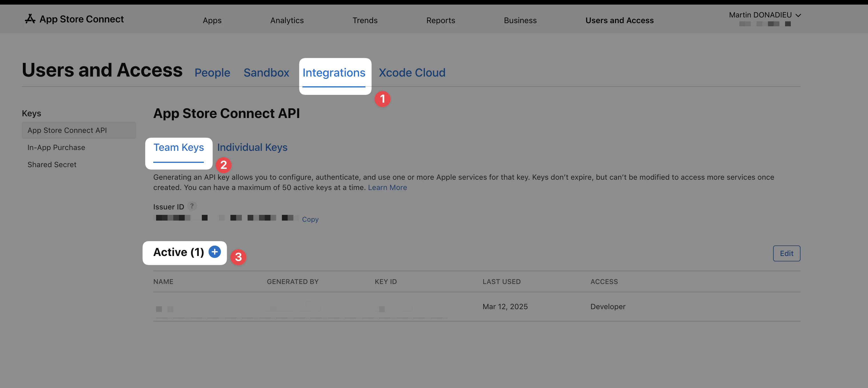Navigate to Reports
The width and height of the screenshot is (868, 388).
(x=440, y=21)
